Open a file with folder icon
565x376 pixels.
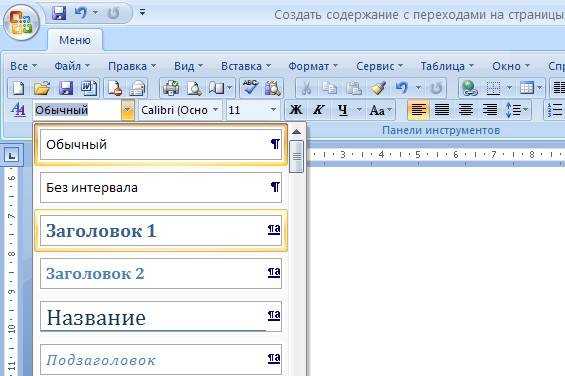[x=42, y=88]
